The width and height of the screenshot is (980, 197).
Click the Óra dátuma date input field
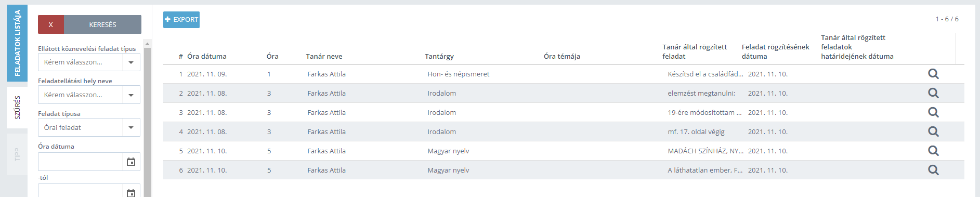click(x=80, y=162)
